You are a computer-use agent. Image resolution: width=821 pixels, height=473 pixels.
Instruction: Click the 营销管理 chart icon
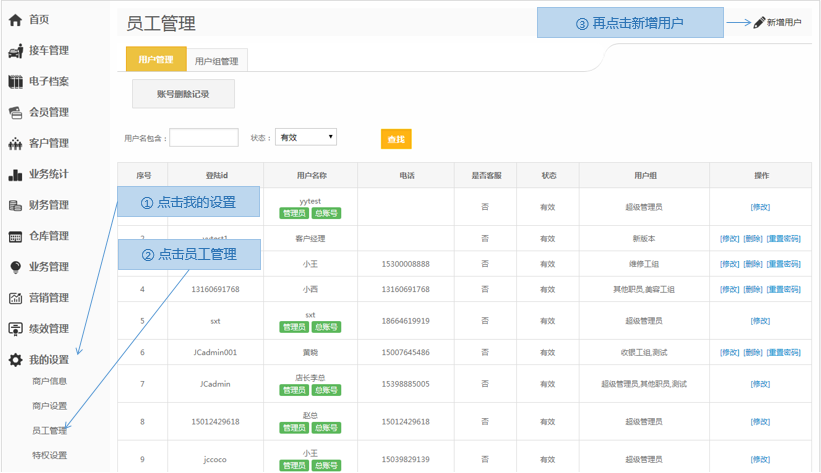(x=15, y=298)
